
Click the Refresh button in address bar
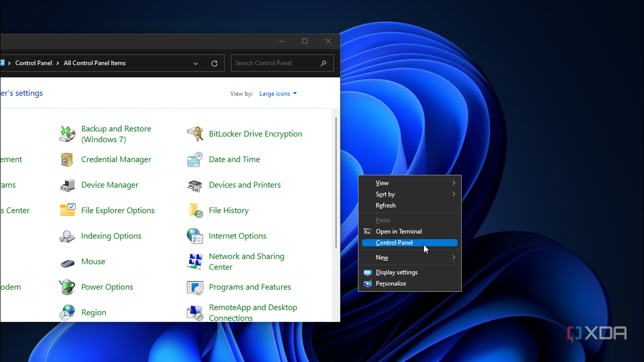tap(214, 63)
